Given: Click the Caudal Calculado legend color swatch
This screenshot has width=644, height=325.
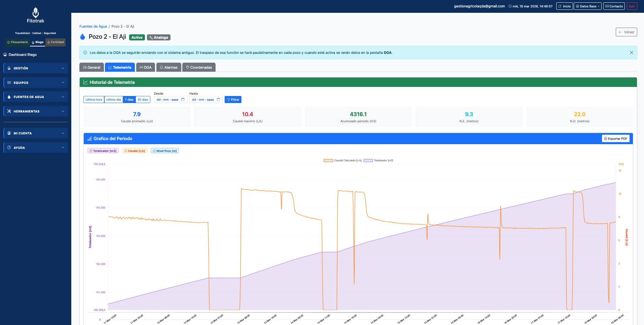Looking at the screenshot, I should (328, 160).
